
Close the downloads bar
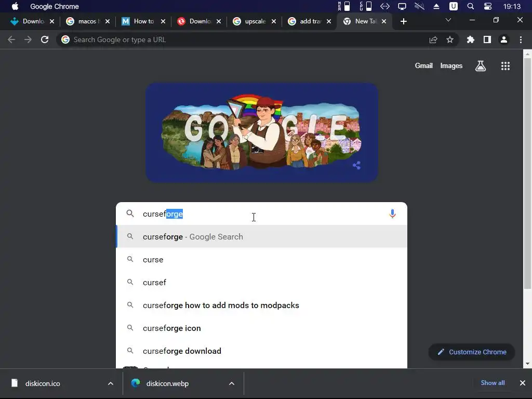[x=523, y=383]
